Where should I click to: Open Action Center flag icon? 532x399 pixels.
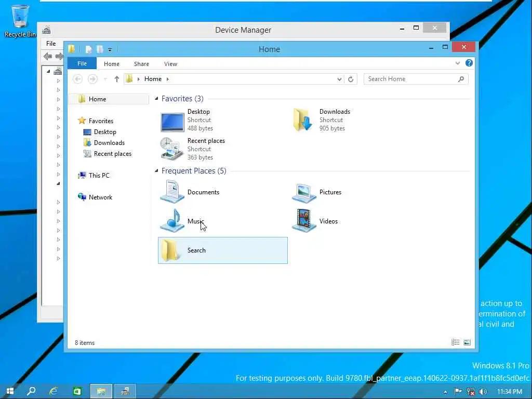458,392
